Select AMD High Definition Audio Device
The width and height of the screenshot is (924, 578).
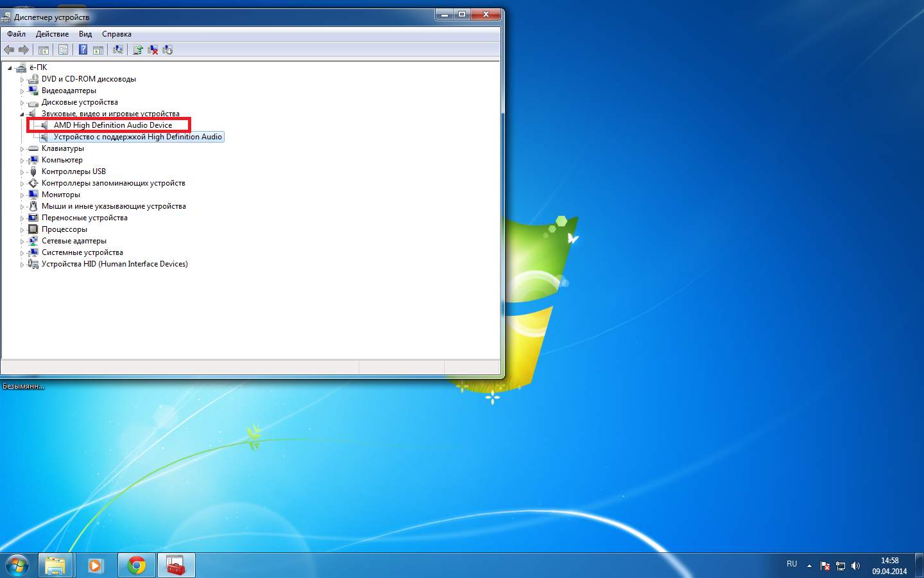(x=112, y=125)
